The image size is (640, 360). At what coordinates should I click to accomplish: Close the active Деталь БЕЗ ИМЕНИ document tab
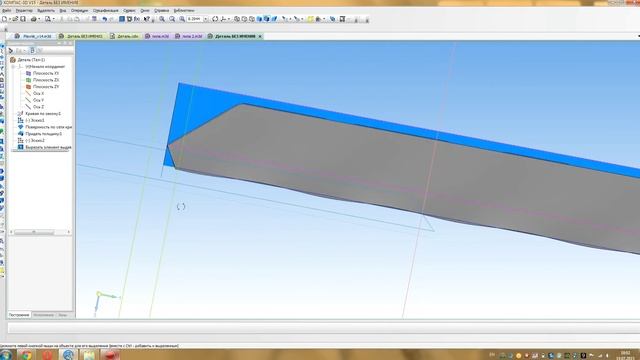point(260,36)
